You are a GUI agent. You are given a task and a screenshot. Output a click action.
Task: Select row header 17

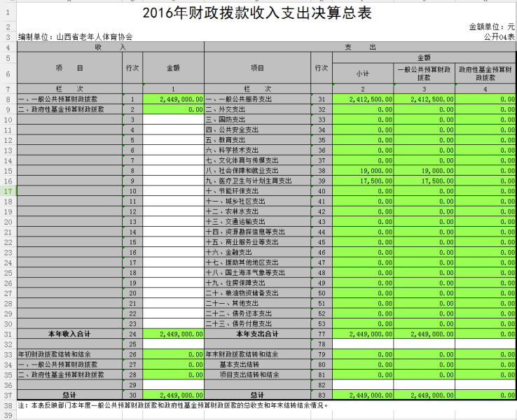click(8, 191)
